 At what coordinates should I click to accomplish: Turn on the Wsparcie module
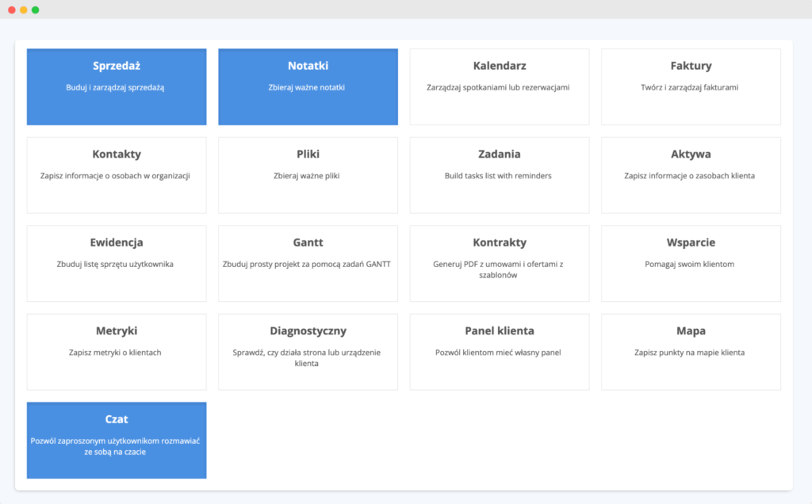point(690,263)
